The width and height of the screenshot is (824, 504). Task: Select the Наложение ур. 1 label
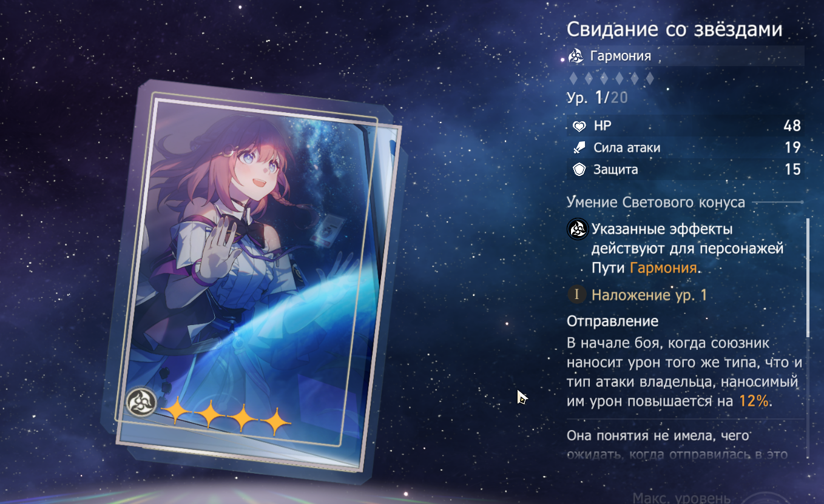pyautogui.click(x=649, y=295)
